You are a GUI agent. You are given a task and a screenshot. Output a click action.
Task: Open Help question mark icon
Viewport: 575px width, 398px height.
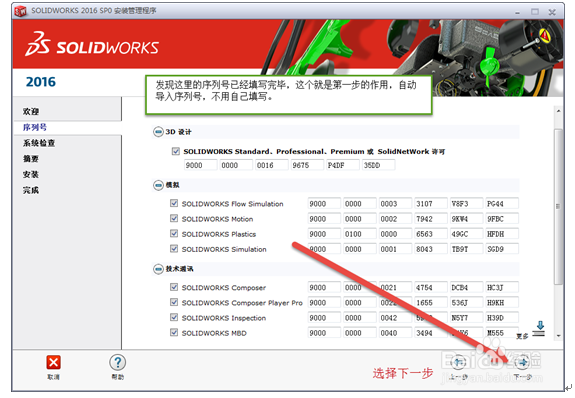click(x=117, y=362)
